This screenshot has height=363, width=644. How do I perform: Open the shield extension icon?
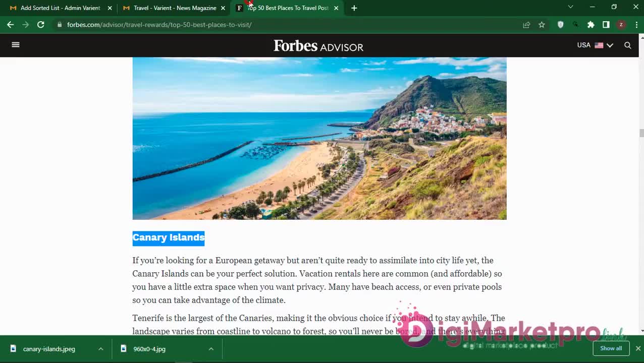(x=560, y=24)
